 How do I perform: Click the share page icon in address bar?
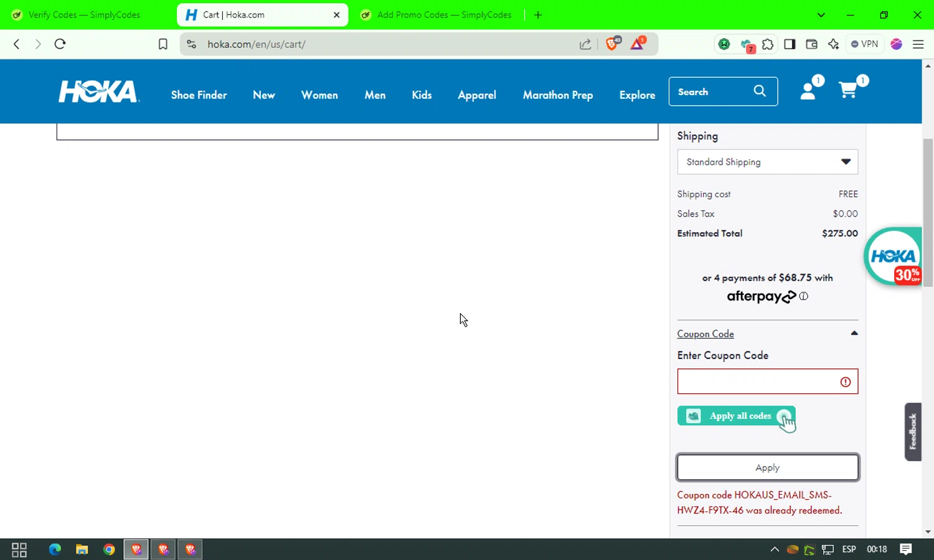pos(585,44)
